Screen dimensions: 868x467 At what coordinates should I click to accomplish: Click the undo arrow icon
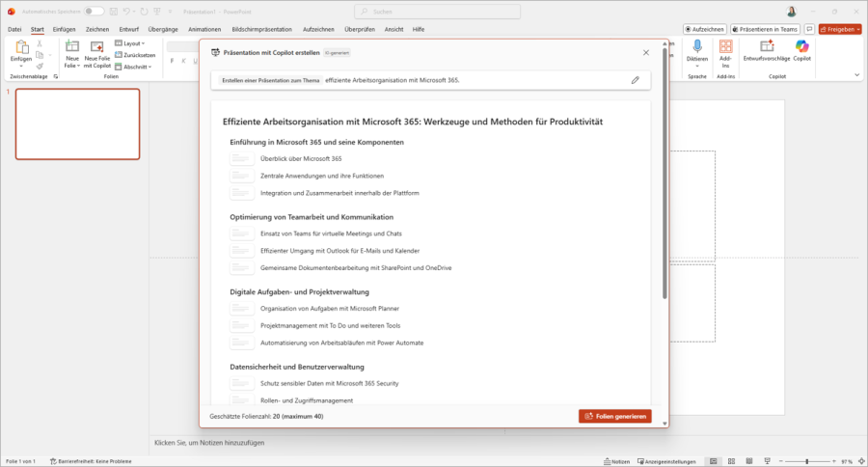(x=126, y=11)
